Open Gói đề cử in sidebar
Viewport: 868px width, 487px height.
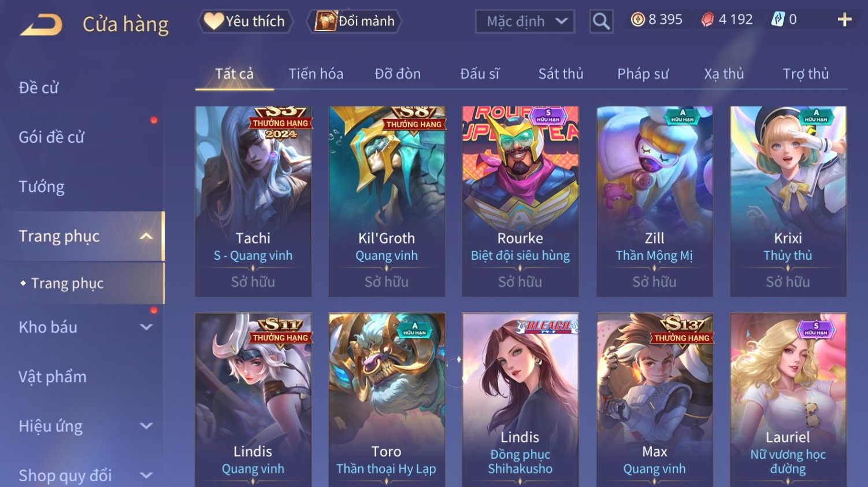(x=51, y=137)
